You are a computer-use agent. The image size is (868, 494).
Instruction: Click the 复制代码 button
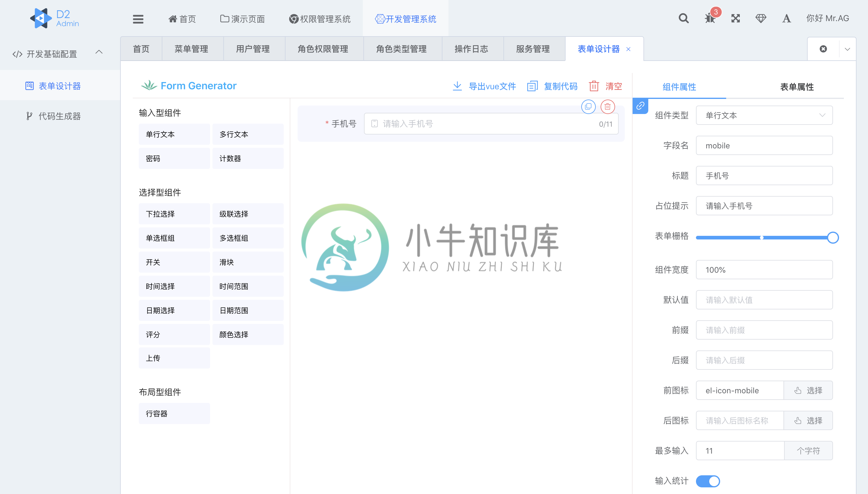[552, 86]
